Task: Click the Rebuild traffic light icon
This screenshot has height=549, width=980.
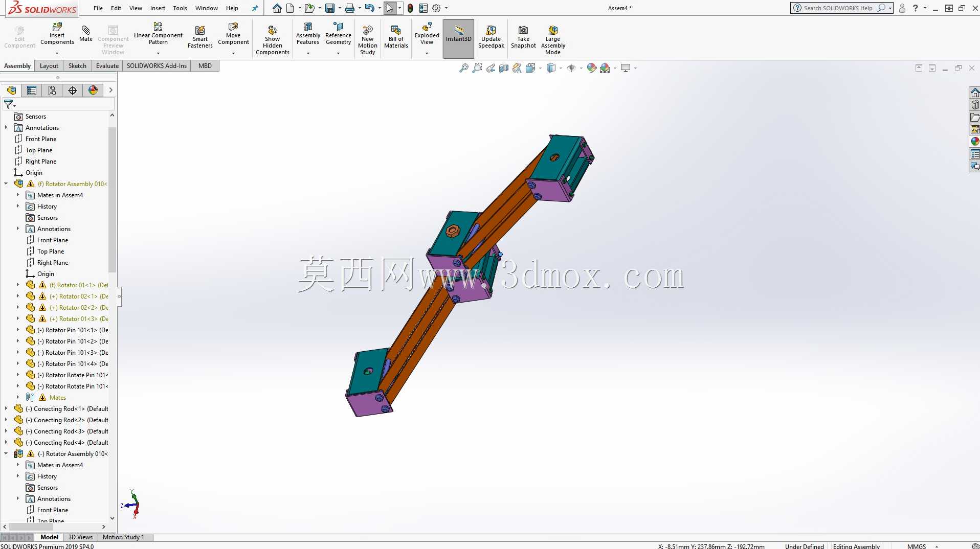Action: coord(410,8)
